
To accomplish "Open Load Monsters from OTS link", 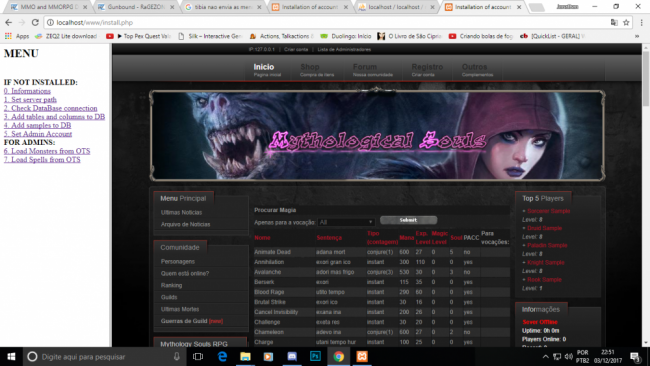I will [47, 151].
